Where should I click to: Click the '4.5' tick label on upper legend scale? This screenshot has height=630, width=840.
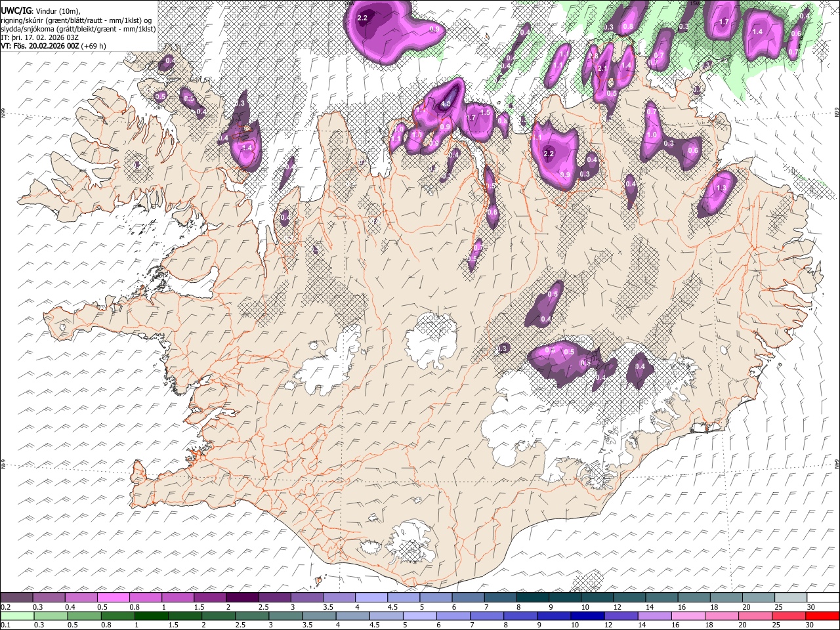click(392, 607)
